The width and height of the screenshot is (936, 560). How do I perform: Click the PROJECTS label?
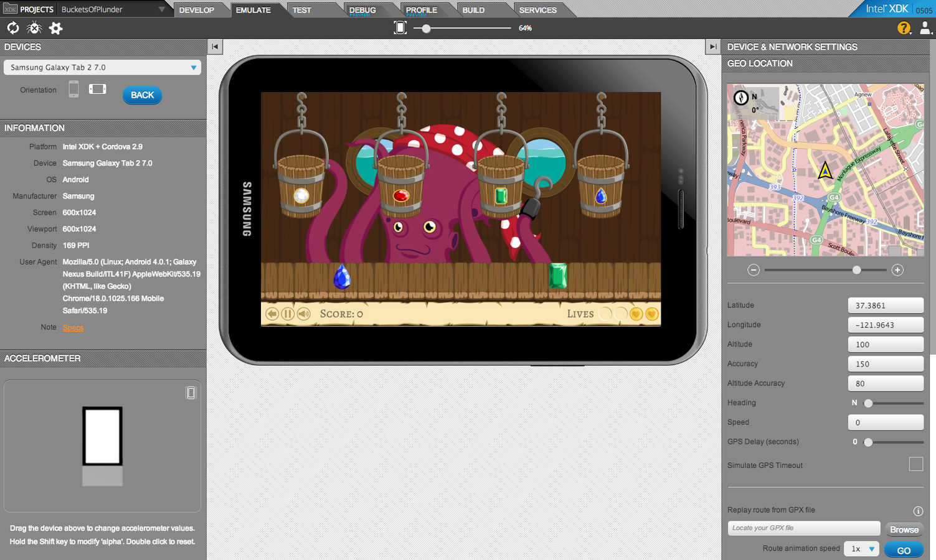pyautogui.click(x=37, y=9)
